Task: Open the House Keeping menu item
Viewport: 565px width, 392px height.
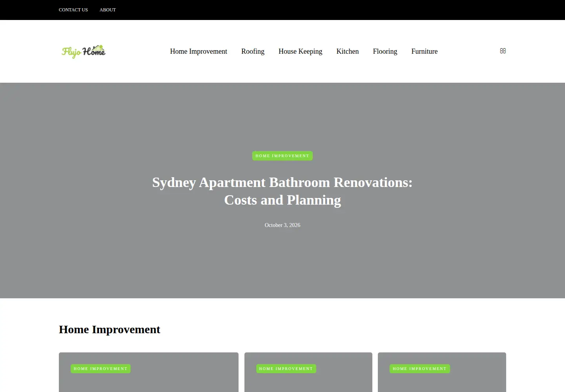Action: pos(300,51)
